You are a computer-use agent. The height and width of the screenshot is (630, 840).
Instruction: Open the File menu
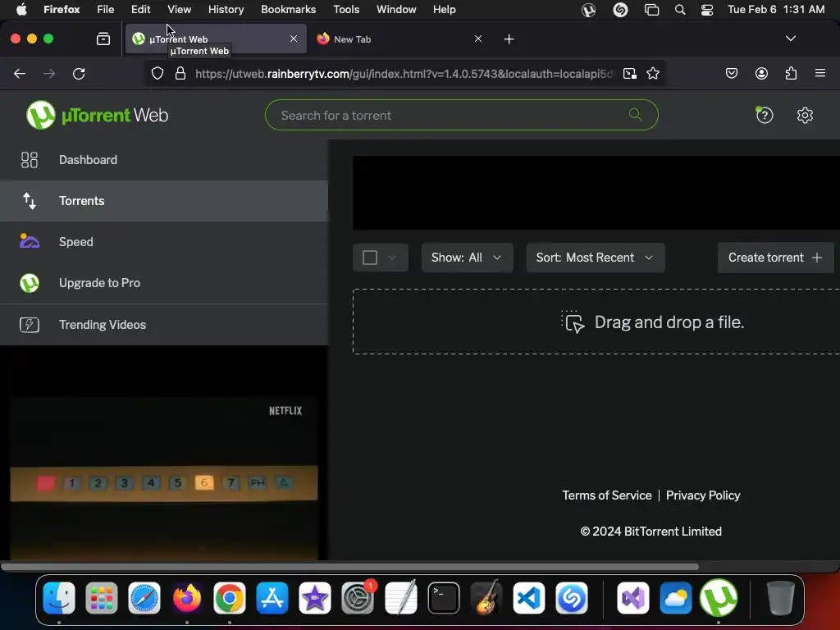[x=105, y=10]
